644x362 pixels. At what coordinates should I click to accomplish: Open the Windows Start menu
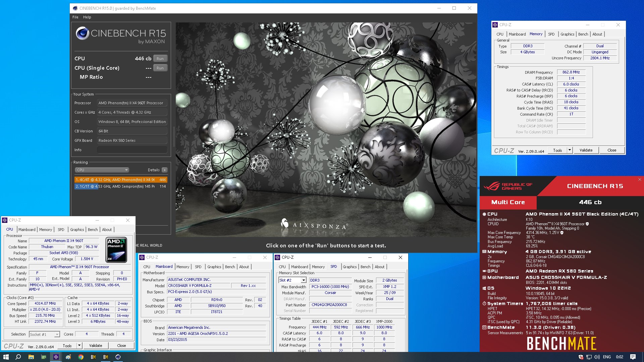pyautogui.click(x=6, y=357)
